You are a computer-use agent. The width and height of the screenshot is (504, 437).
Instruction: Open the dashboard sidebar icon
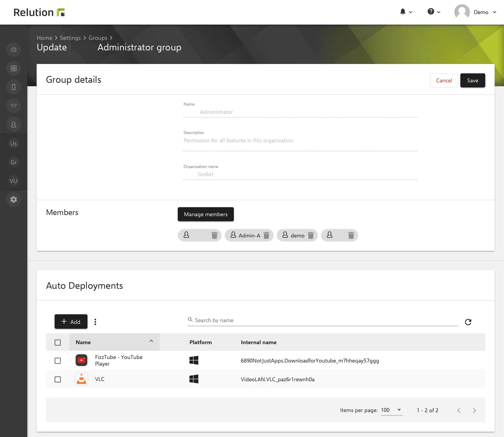(14, 50)
